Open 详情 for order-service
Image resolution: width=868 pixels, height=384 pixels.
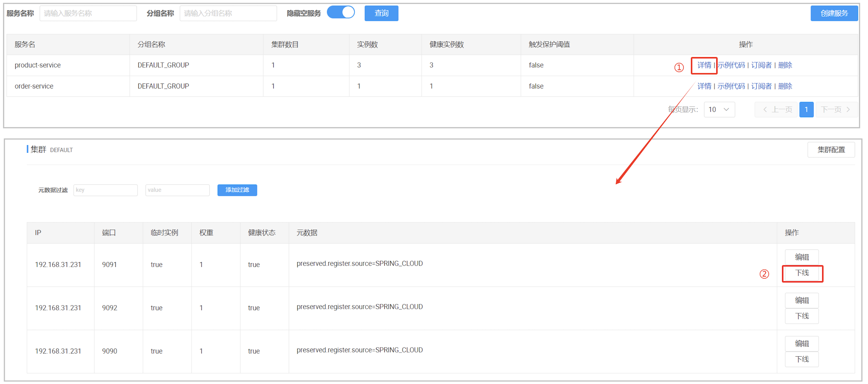coord(704,86)
